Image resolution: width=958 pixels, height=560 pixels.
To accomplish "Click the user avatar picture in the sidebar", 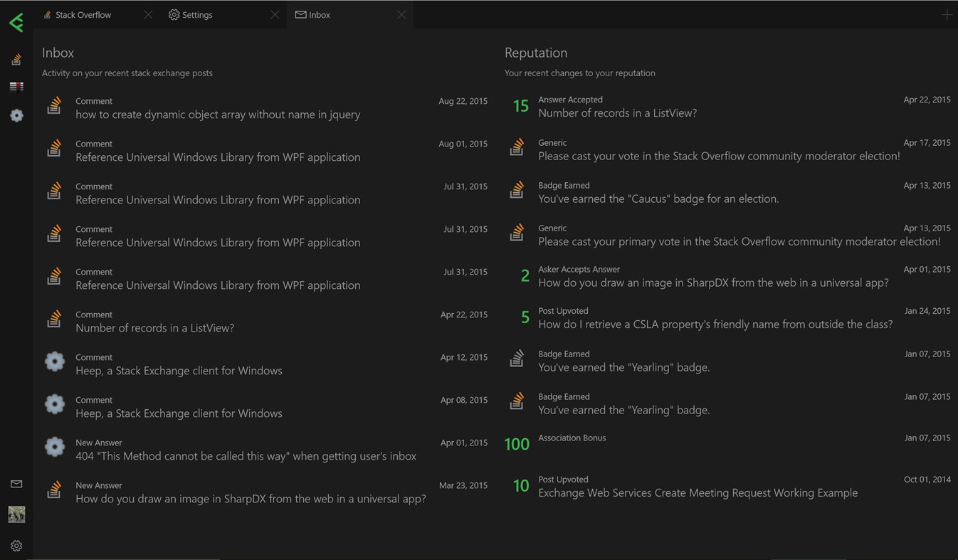I will pos(16,514).
